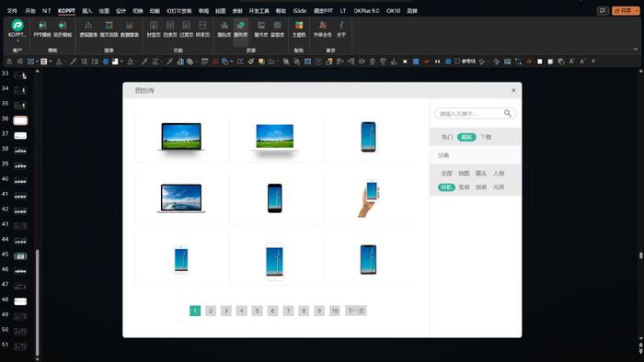Select slide 48 thumbnail

pos(20,301)
